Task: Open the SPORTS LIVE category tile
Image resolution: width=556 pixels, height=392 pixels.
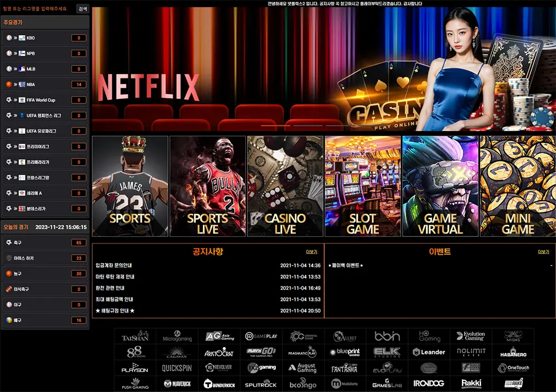Action: click(x=207, y=186)
